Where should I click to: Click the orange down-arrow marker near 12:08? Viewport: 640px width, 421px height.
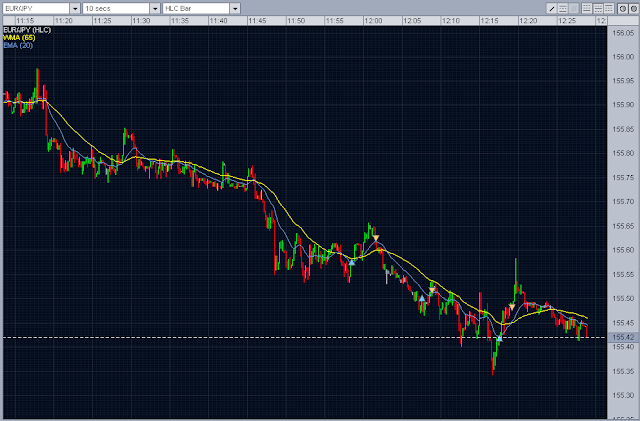click(432, 291)
